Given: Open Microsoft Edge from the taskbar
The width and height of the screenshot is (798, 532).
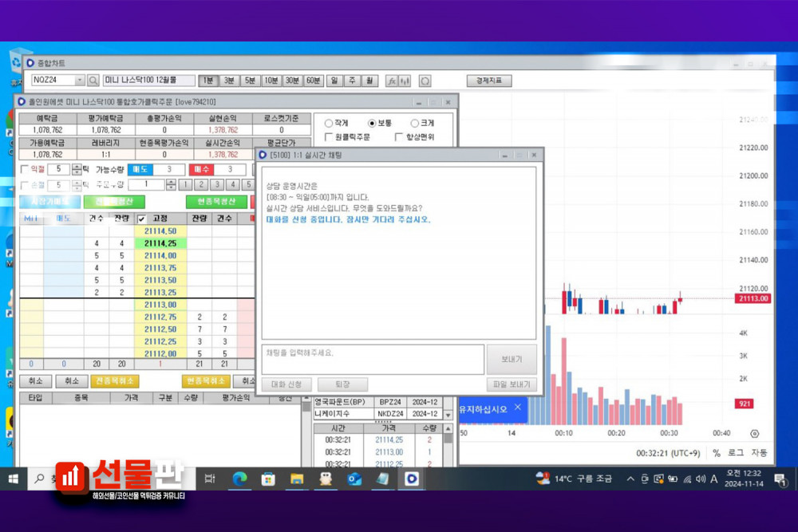Looking at the screenshot, I should click(239, 479).
